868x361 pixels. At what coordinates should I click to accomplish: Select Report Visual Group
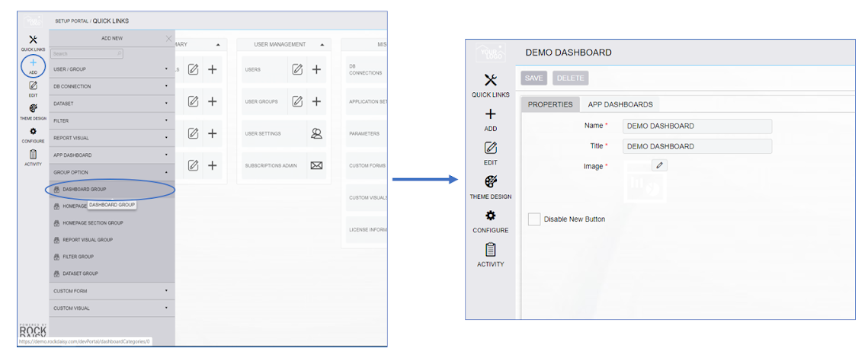coord(112,240)
